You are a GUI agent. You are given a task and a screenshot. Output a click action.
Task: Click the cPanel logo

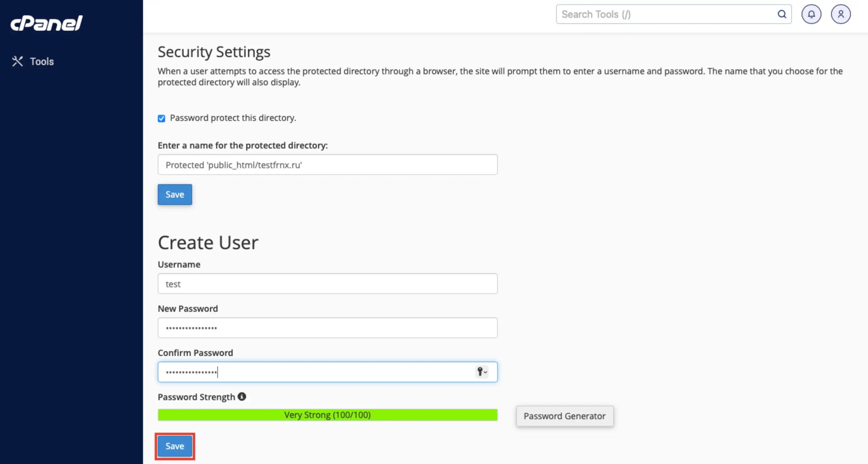pyautogui.click(x=47, y=23)
